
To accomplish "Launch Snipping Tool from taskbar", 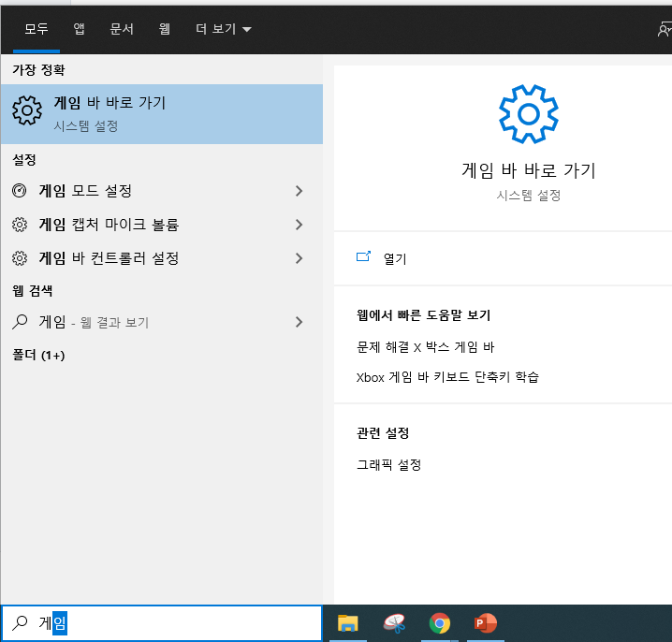I will pyautogui.click(x=394, y=623).
